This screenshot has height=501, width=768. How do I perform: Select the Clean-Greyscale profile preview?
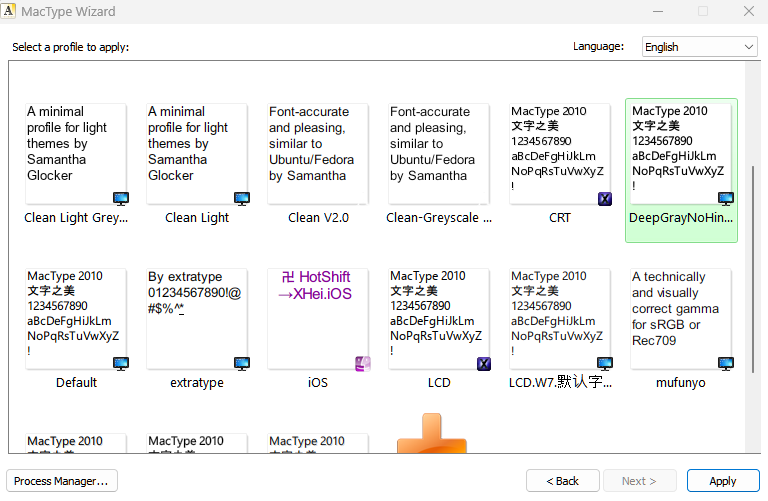click(439, 154)
